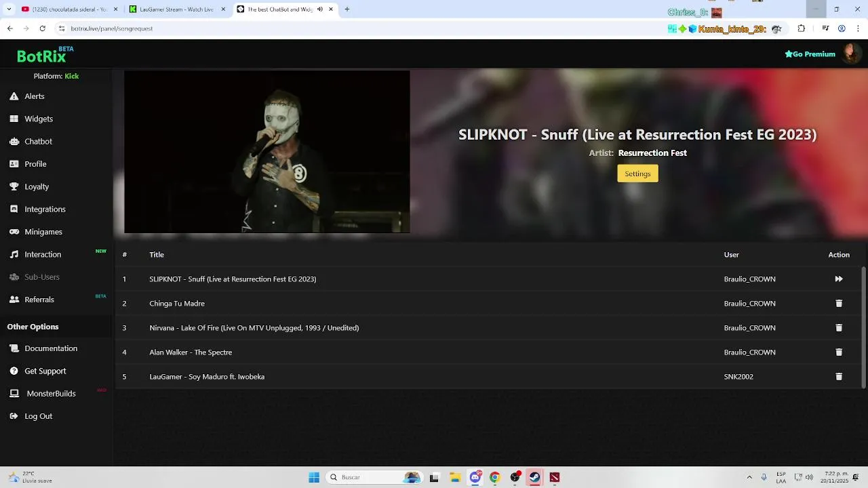Click Get Support help icon
This screenshot has height=488, width=868.
coord(14,371)
